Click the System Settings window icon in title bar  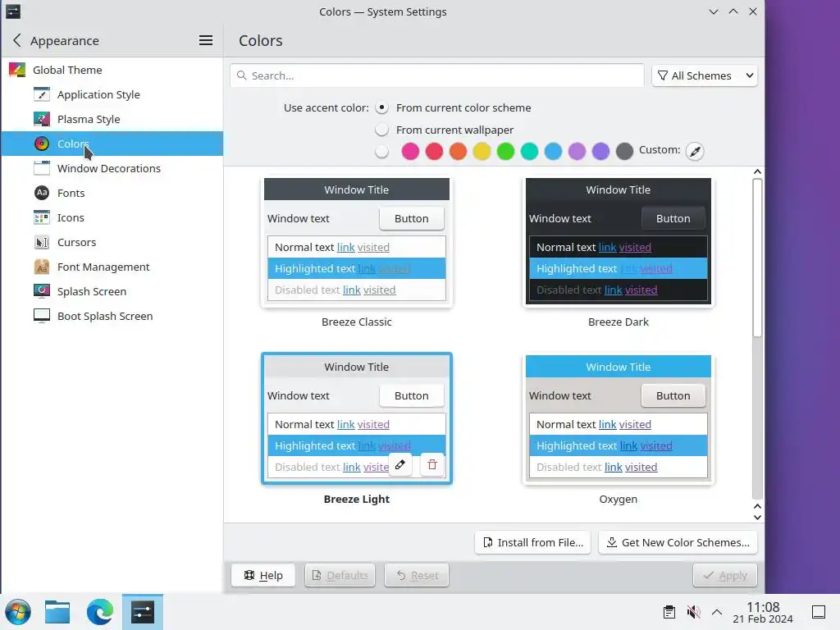pyautogui.click(x=13, y=11)
